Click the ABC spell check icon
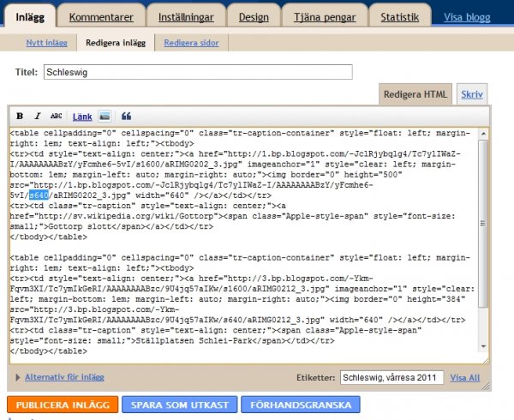This screenshot has width=514, height=420. (57, 116)
